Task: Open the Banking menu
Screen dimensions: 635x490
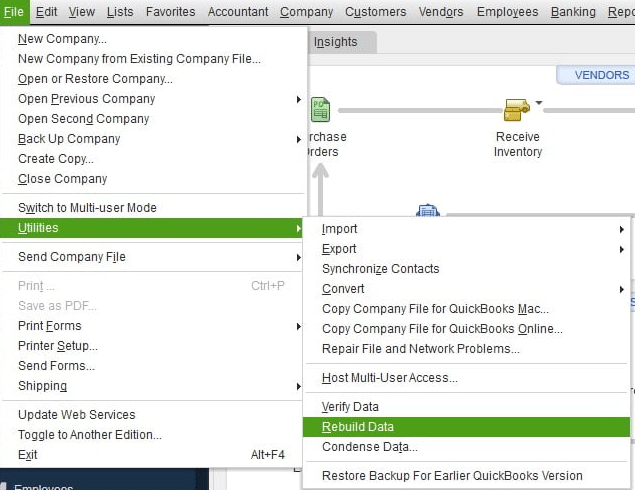Action: (x=571, y=12)
